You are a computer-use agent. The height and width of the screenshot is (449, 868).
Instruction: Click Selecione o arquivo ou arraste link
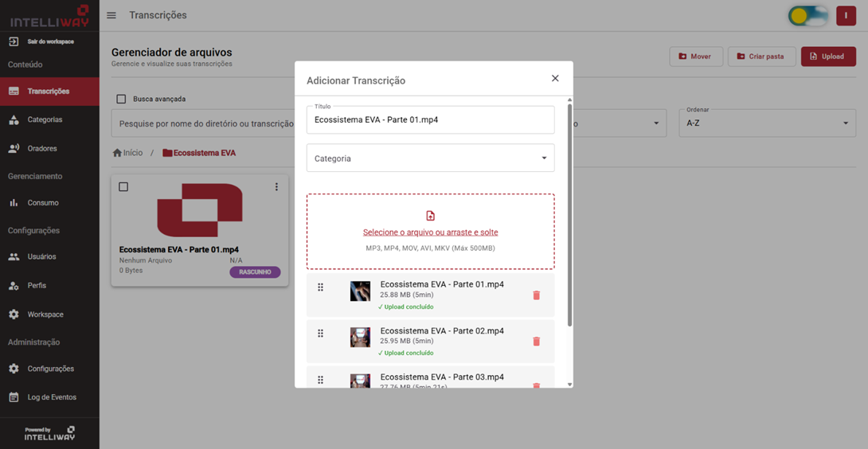[x=430, y=232]
